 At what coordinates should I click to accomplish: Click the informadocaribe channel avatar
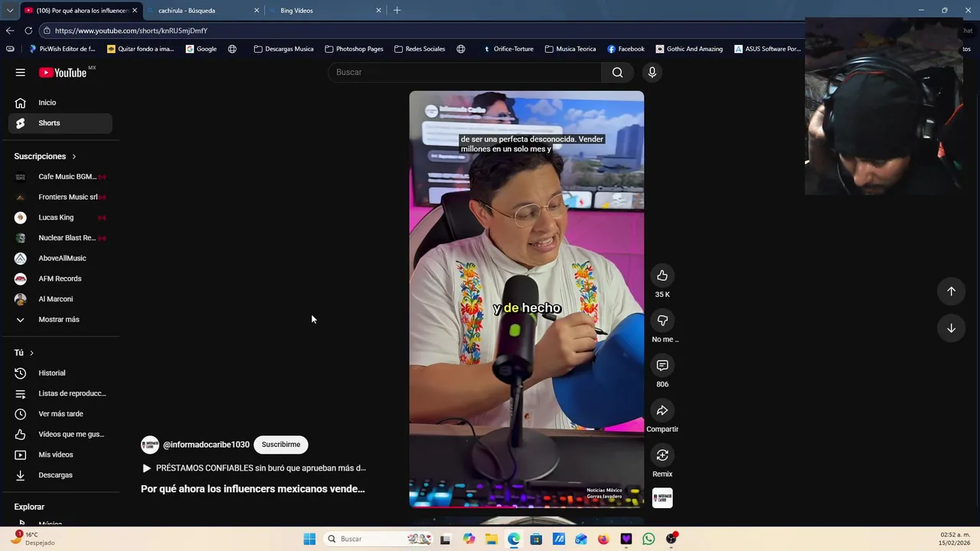[x=150, y=445]
